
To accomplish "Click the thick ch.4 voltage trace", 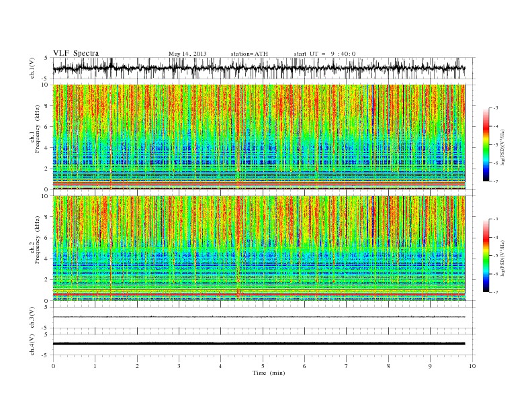I will (259, 344).
